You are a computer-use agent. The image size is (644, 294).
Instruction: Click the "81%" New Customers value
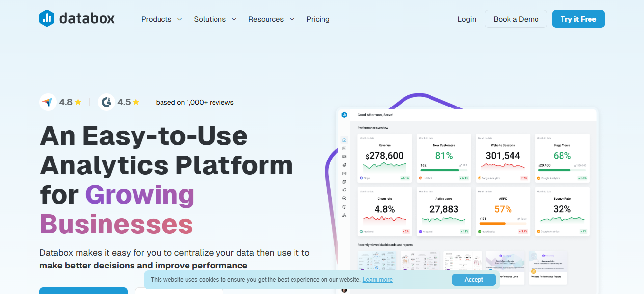point(444,156)
